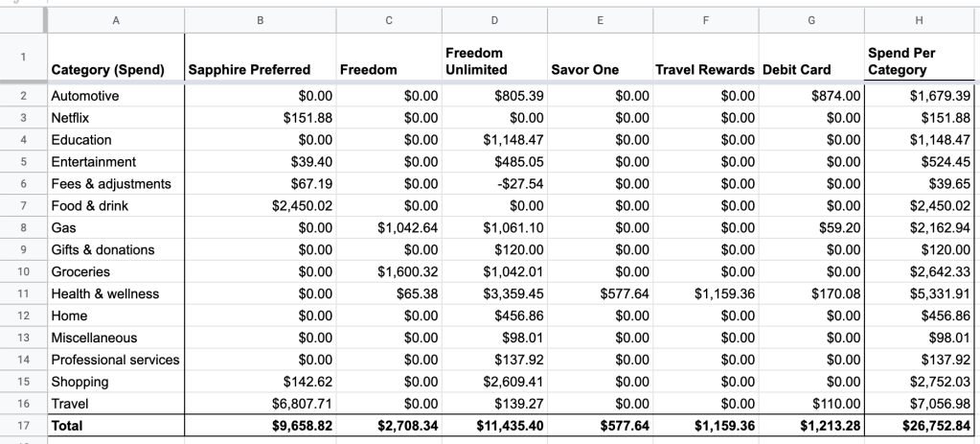
Task: Click the Debit Card total $1,213.28
Action: click(x=812, y=425)
